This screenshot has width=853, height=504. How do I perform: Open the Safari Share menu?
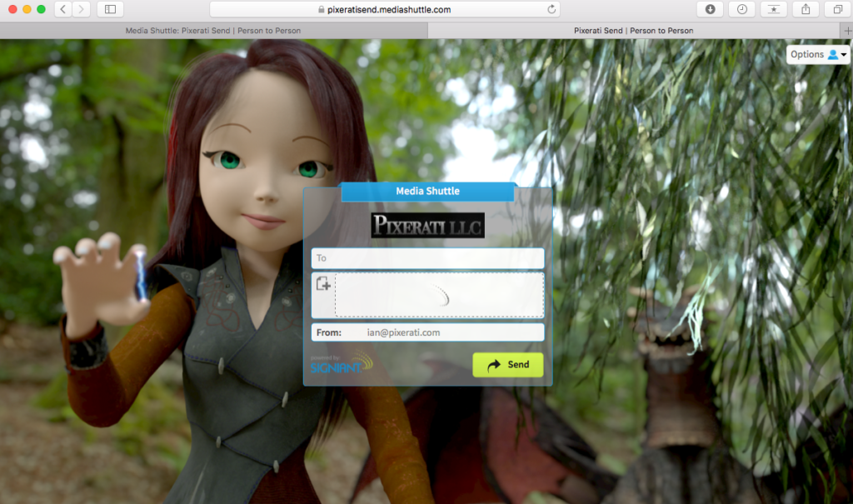tap(806, 9)
